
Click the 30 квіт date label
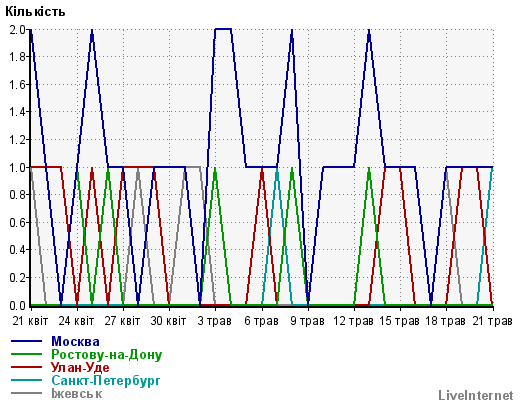pyautogui.click(x=168, y=321)
